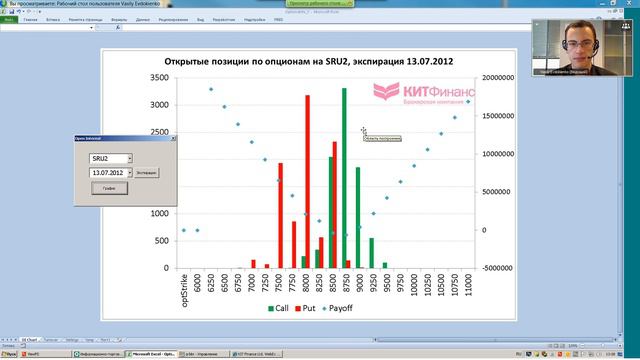The height and width of the screenshot is (360, 640).
Task: Click the 11000 strike axis label
Action: click(468, 285)
